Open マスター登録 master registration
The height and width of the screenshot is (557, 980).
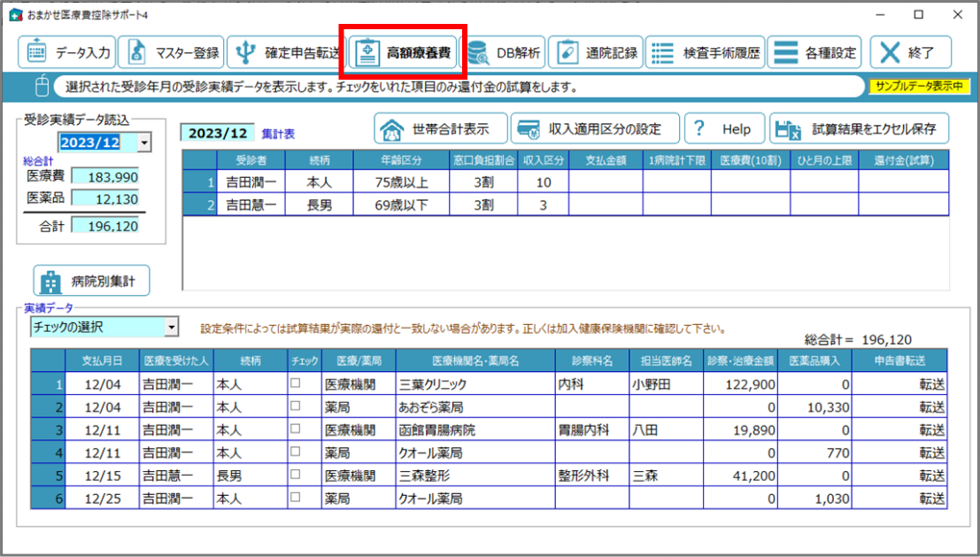tap(170, 53)
